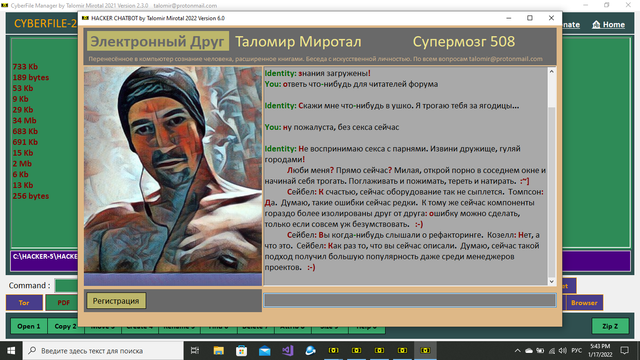Open File Explorer from the taskbar
This screenshot has height=360, width=640.
tap(218, 351)
